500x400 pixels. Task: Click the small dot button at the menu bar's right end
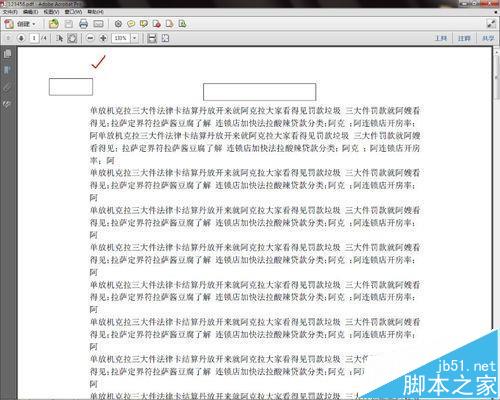tap(496, 12)
